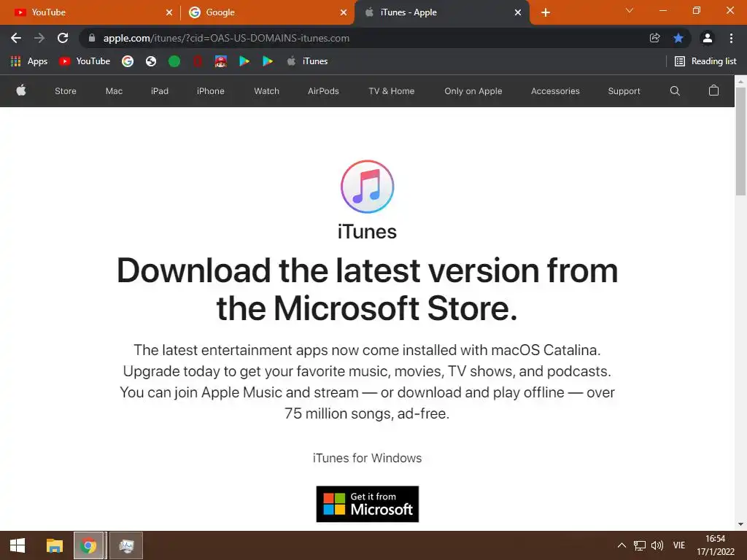Open the Reading list
This screenshot has height=560, width=747.
(705, 61)
